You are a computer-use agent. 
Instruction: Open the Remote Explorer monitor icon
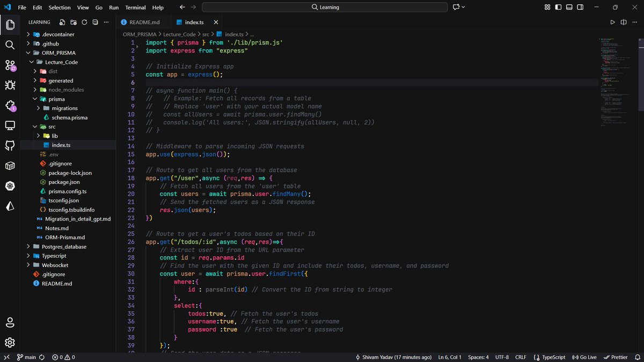tap(10, 125)
